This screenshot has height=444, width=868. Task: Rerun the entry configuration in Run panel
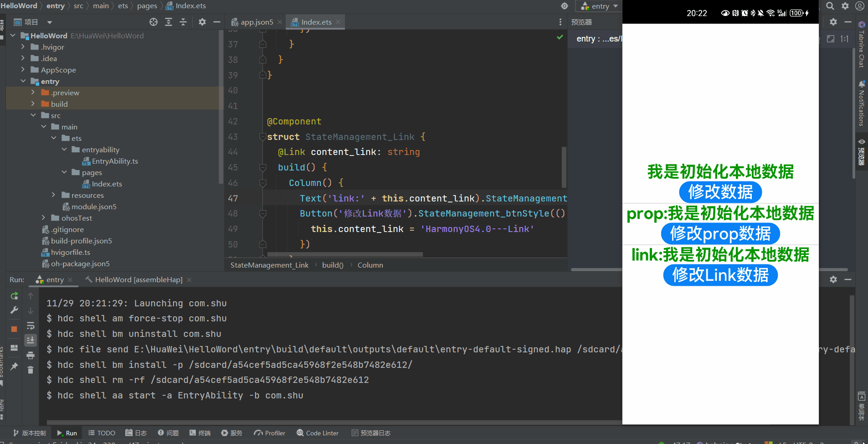(x=14, y=296)
